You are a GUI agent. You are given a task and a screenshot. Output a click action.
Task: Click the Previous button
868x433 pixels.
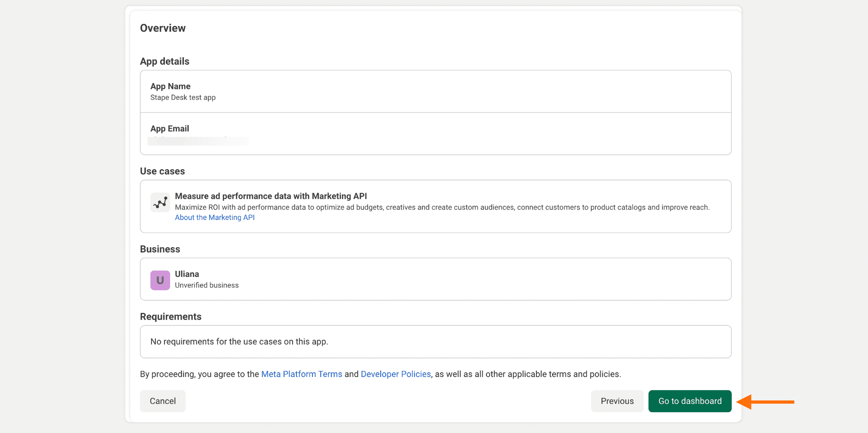[617, 401]
